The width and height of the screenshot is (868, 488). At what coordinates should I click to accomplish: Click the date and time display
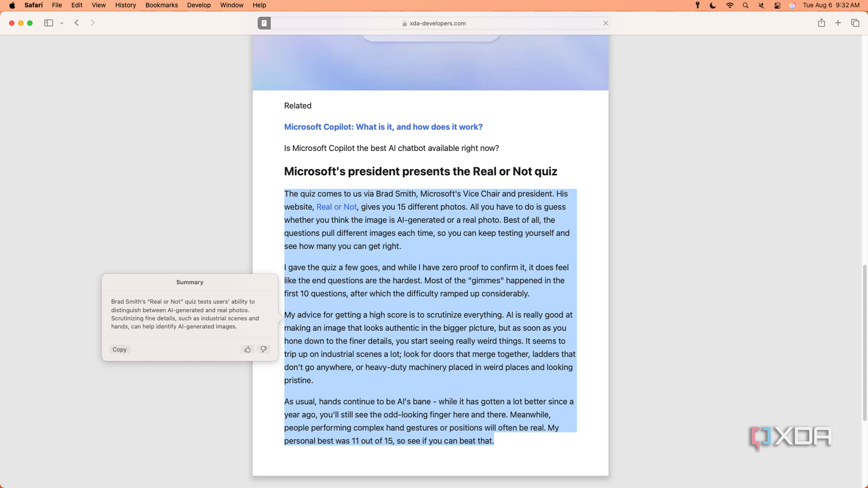coord(831,5)
